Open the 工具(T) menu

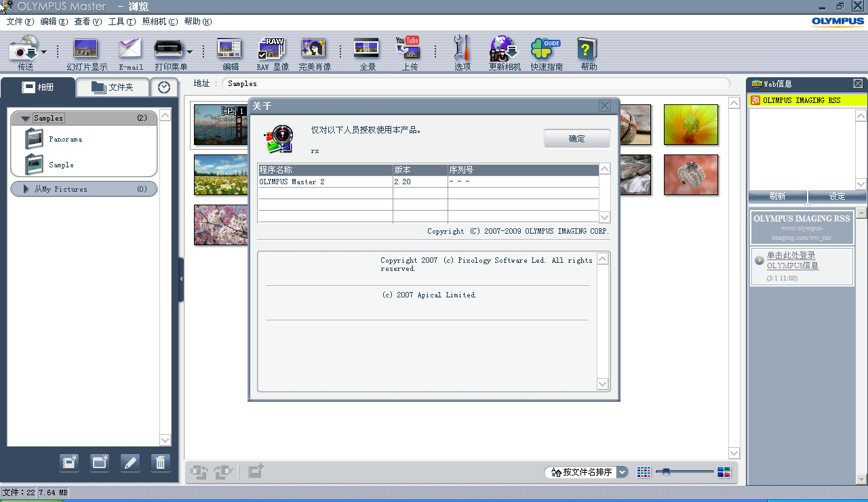(x=121, y=22)
